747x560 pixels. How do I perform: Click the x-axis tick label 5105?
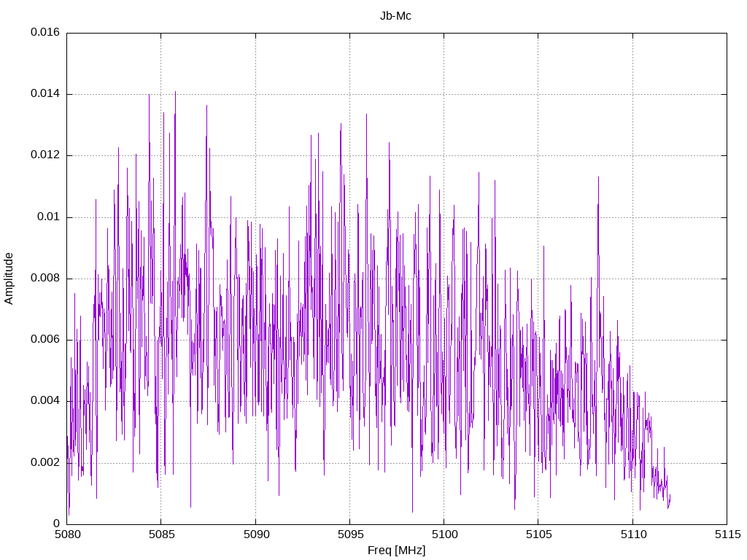click(538, 534)
